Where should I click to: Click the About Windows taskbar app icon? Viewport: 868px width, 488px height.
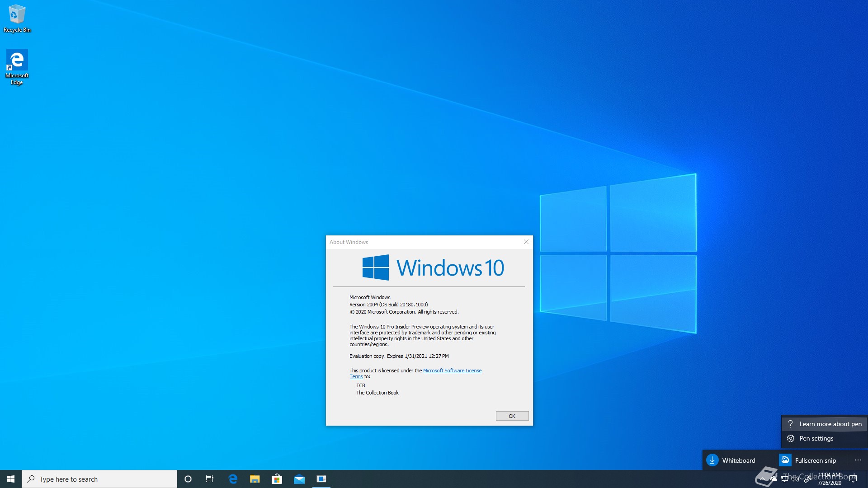click(x=321, y=479)
